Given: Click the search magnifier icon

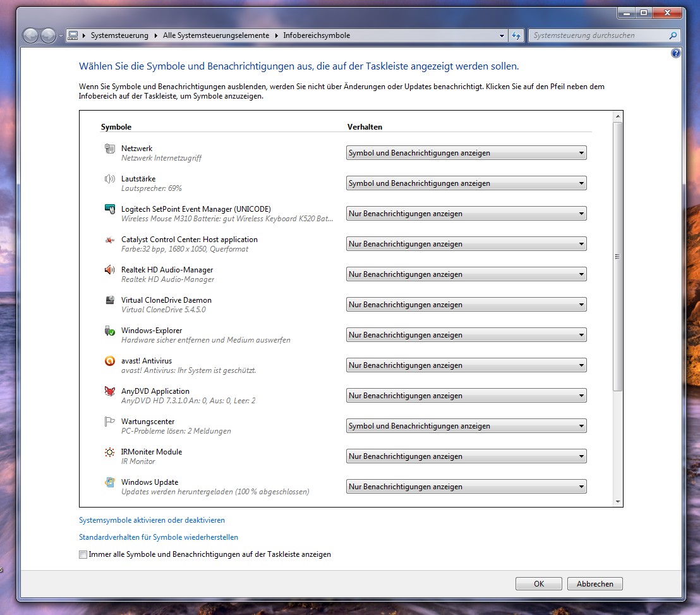Looking at the screenshot, I should [x=673, y=35].
